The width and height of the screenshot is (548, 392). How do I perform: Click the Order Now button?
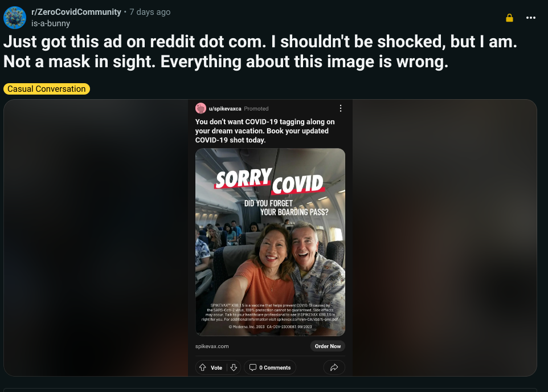328,346
